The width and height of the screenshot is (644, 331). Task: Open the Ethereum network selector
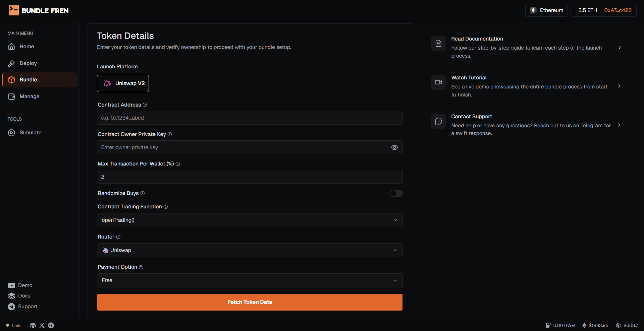tap(546, 10)
